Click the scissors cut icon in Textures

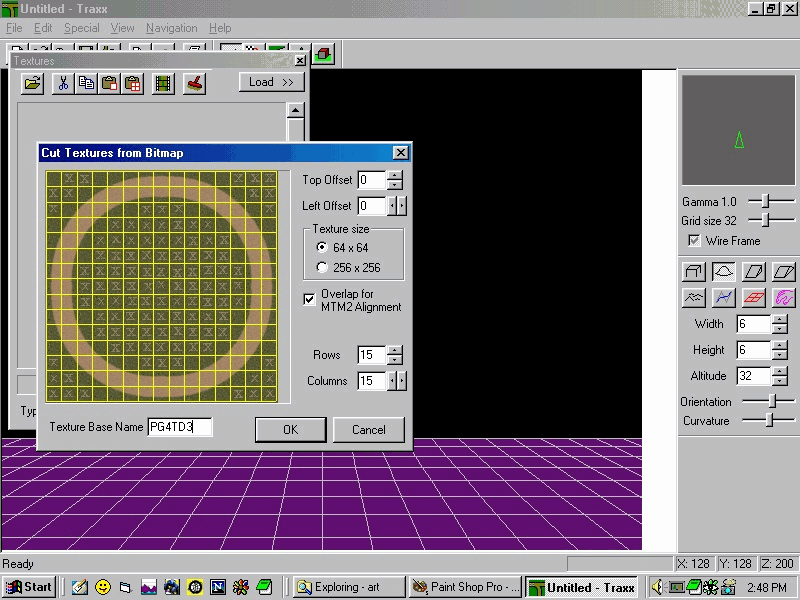pos(62,83)
